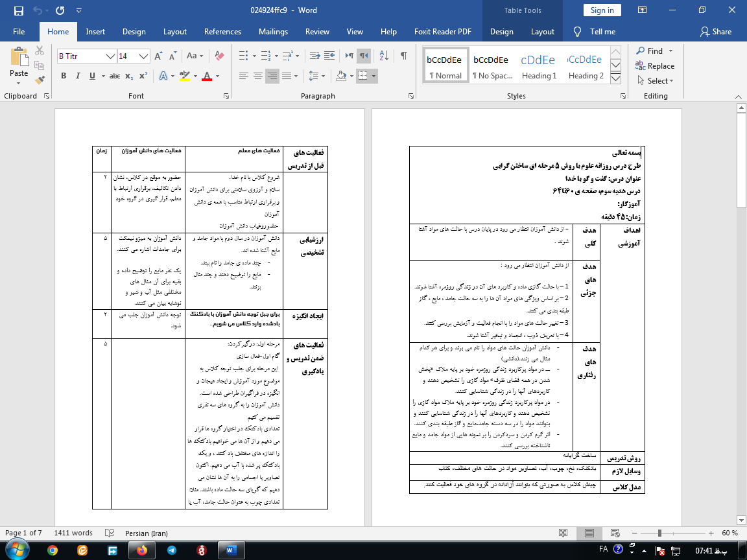Switch to the References ribbon tab
The width and height of the screenshot is (747, 560).
coord(222,32)
